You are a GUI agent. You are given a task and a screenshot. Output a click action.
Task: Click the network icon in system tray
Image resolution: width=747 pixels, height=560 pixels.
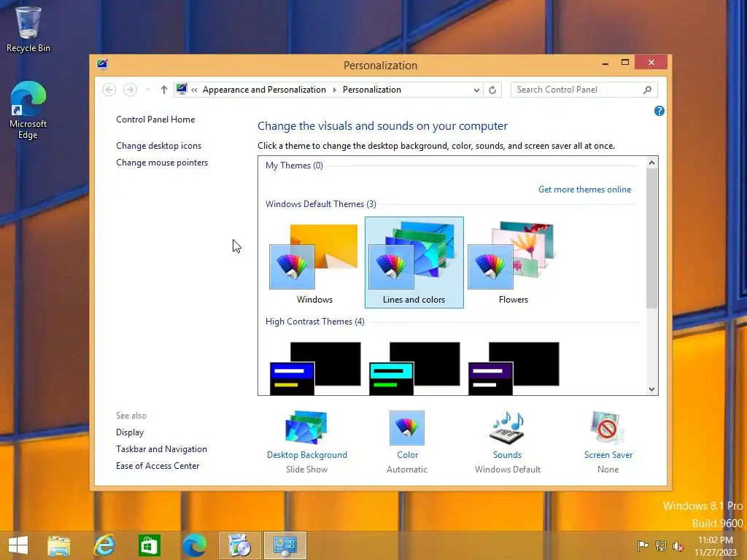click(660, 545)
